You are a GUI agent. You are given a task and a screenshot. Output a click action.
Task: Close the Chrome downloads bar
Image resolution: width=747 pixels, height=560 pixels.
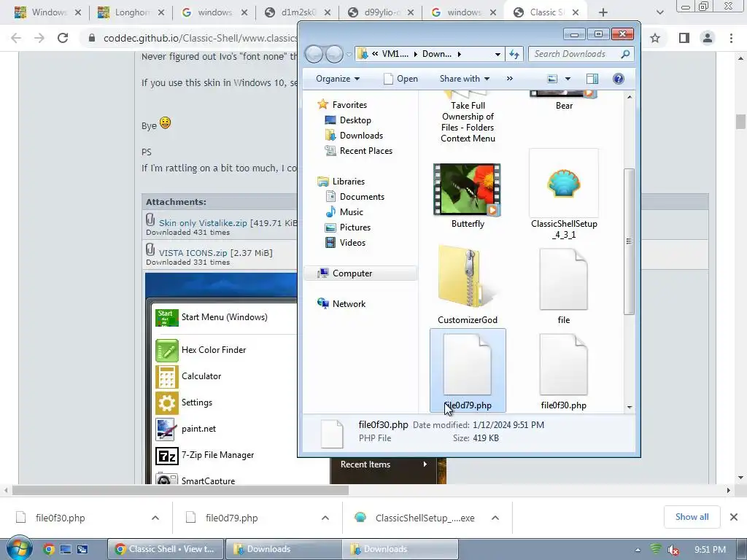point(734,517)
